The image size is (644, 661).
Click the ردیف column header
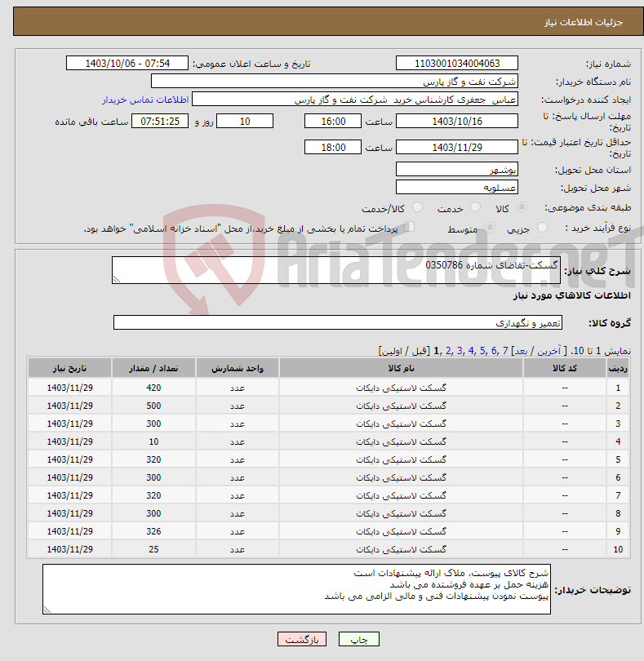click(618, 368)
